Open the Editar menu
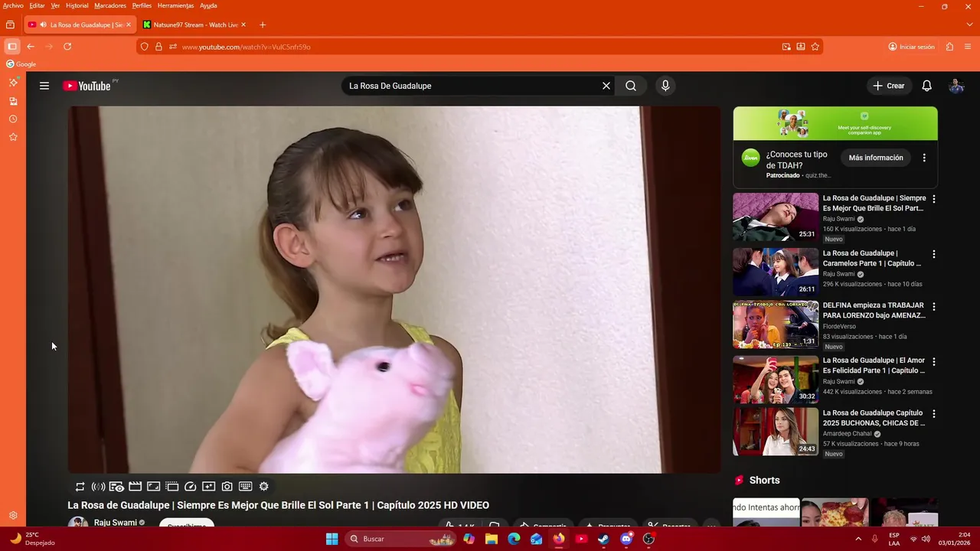Viewport: 980px width, 551px height. [x=37, y=5]
